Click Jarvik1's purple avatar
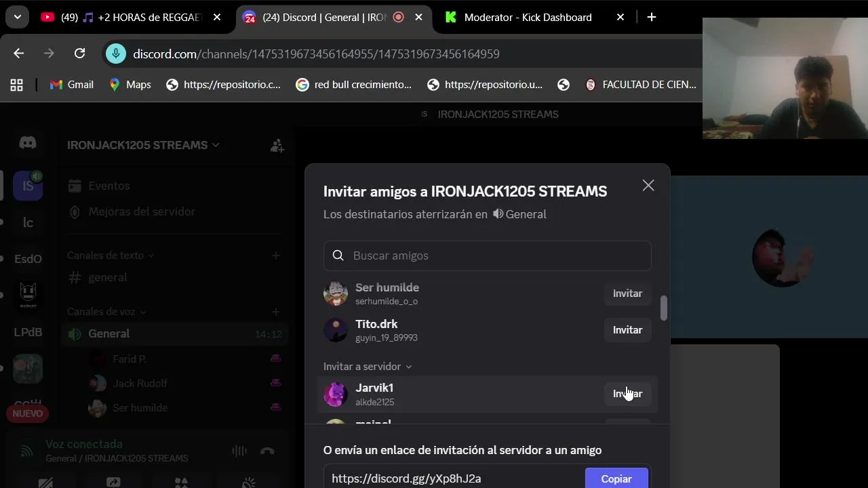 click(x=335, y=394)
